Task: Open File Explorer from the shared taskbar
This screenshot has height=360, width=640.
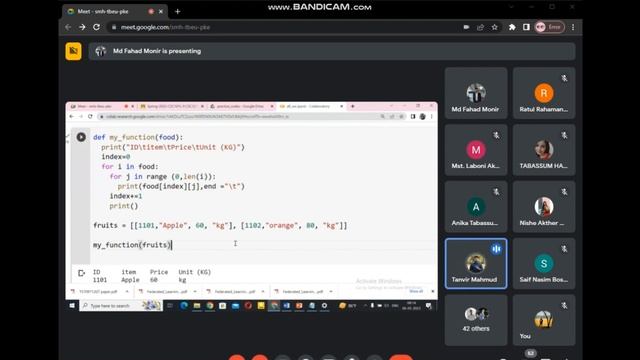Action: (197, 305)
